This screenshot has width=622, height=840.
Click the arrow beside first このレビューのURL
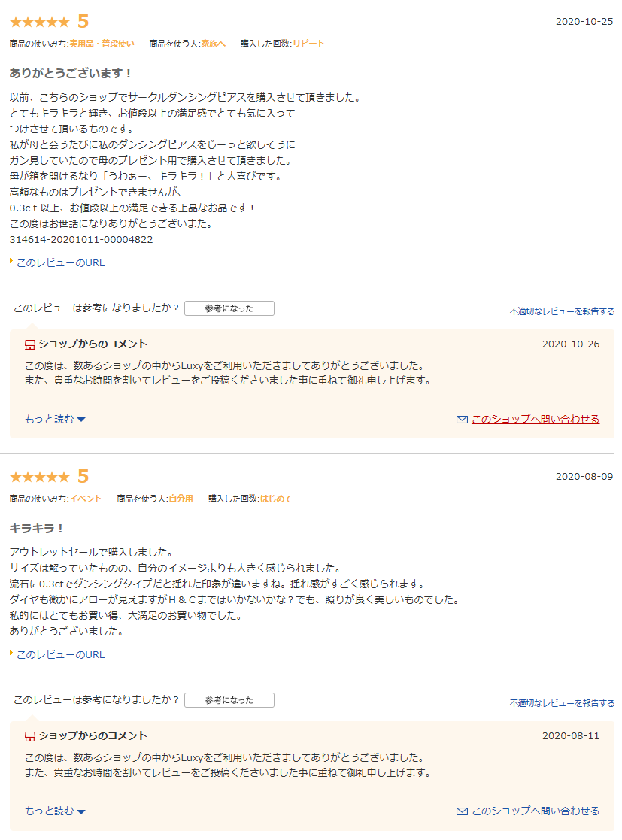point(11,262)
